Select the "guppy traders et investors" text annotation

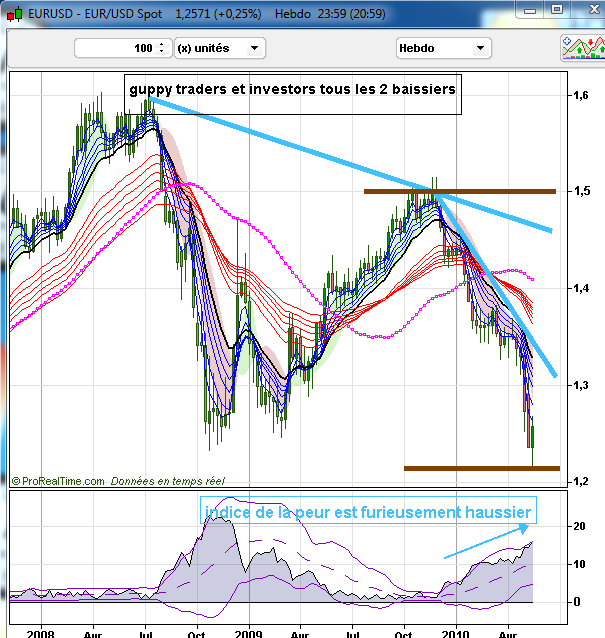pyautogui.click(x=292, y=90)
